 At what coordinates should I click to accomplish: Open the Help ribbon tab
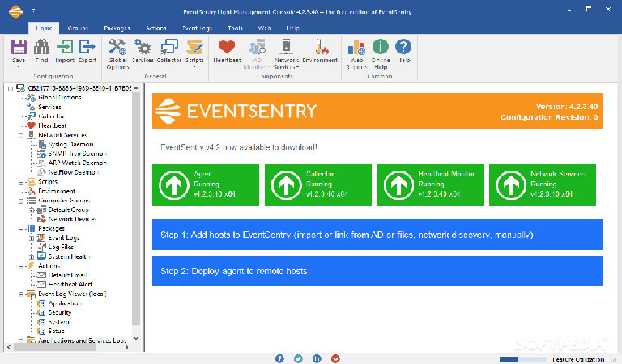click(x=292, y=28)
